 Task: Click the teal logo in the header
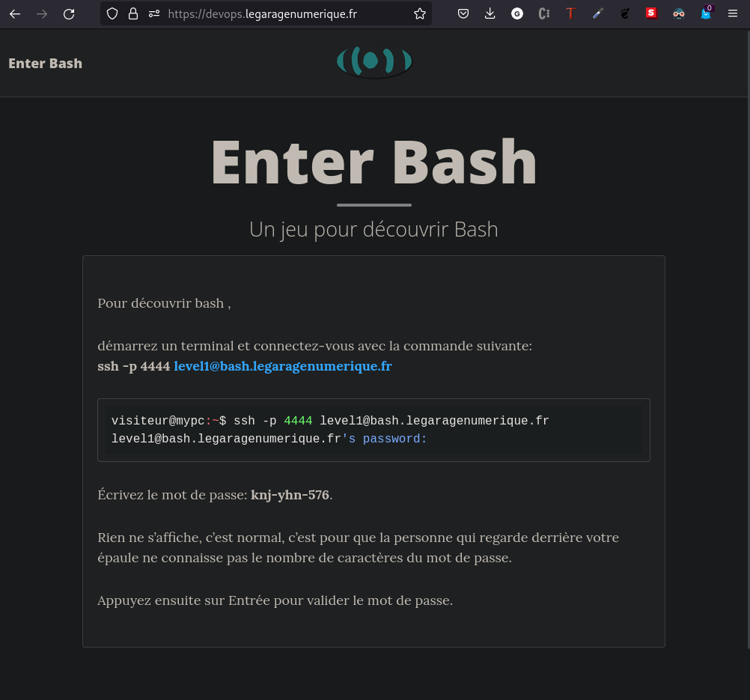pyautogui.click(x=374, y=62)
